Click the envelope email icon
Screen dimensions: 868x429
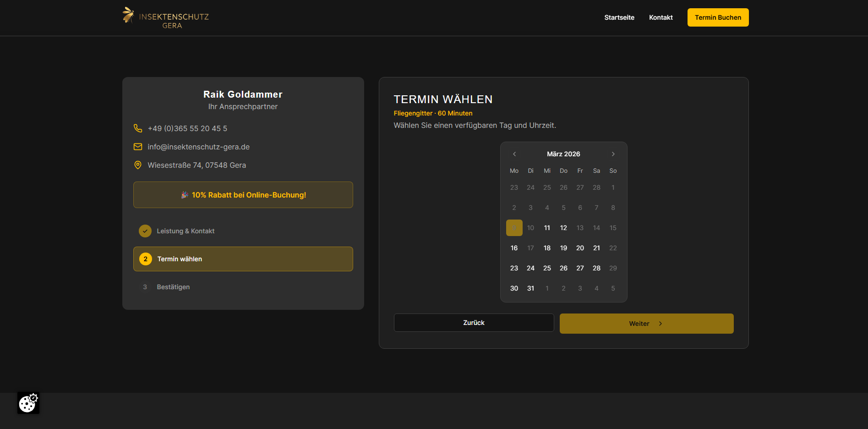pos(138,147)
